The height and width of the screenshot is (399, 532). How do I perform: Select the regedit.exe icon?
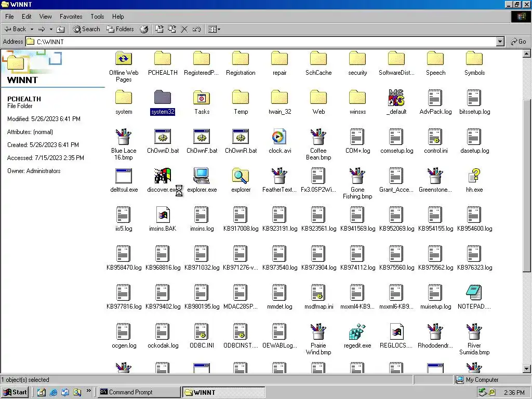(357, 331)
